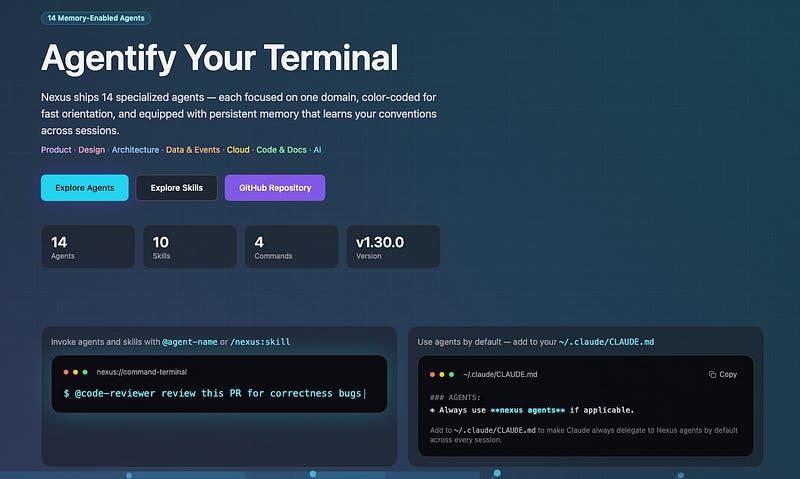The image size is (800, 479).
Task: Click the green dot in CLAUDE.md window
Action: 452,374
